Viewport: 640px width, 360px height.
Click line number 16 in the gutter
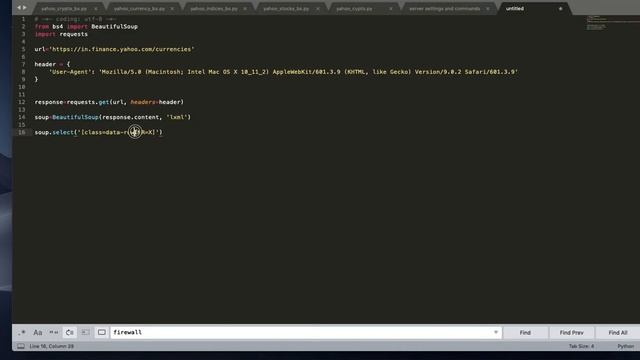22,132
